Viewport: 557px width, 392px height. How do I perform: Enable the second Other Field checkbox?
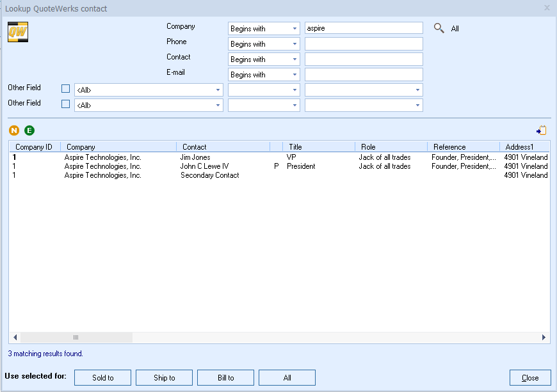point(65,104)
